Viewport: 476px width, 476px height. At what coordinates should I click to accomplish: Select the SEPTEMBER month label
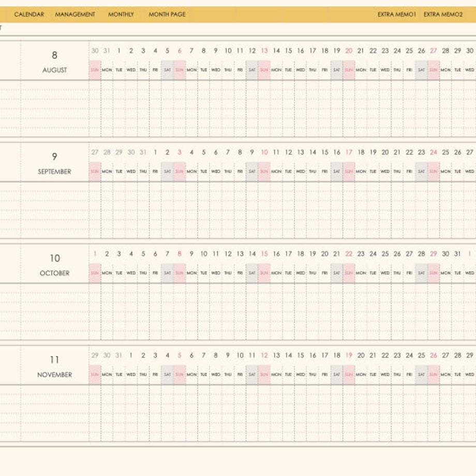55,172
